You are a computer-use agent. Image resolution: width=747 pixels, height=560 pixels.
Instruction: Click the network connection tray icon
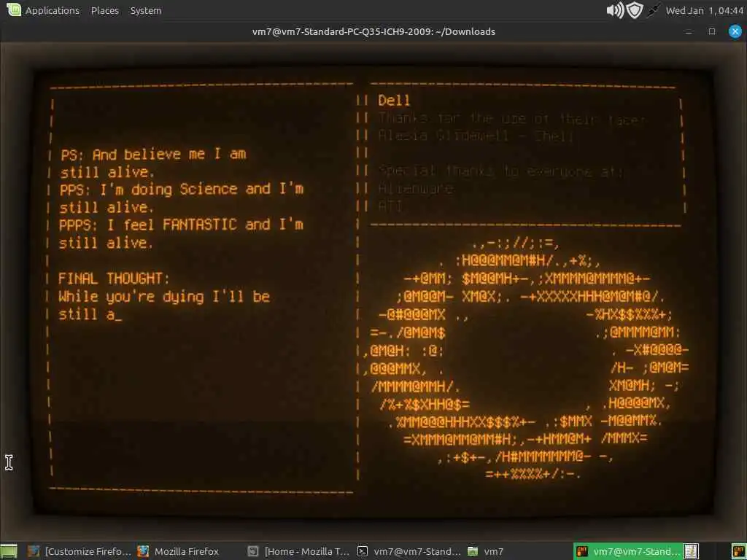pyautogui.click(x=653, y=10)
